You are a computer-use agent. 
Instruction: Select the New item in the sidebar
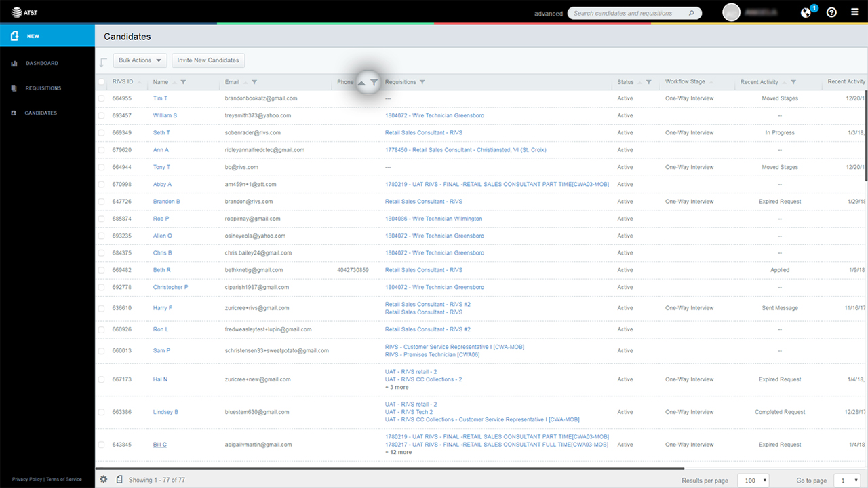47,36
